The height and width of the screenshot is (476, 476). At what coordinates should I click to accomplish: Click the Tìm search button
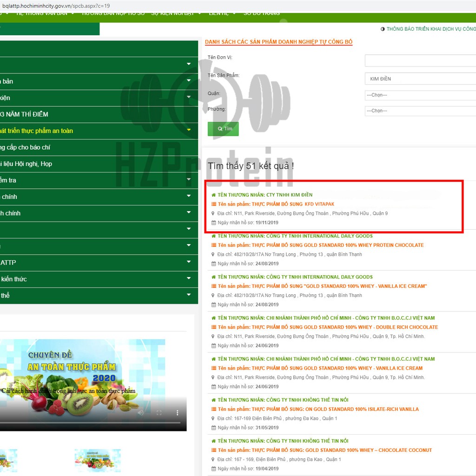click(223, 129)
